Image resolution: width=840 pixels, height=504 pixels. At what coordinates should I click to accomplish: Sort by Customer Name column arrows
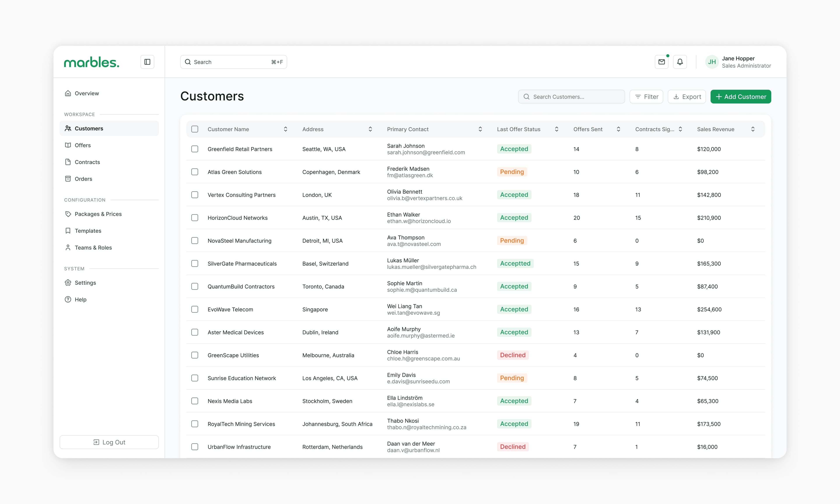[285, 129]
